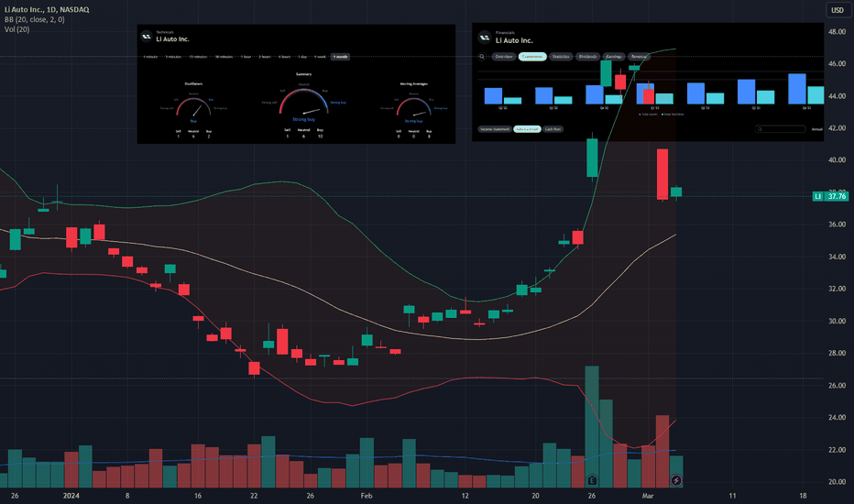
Task: Click the large red candle near 40.00
Action: tap(662, 174)
